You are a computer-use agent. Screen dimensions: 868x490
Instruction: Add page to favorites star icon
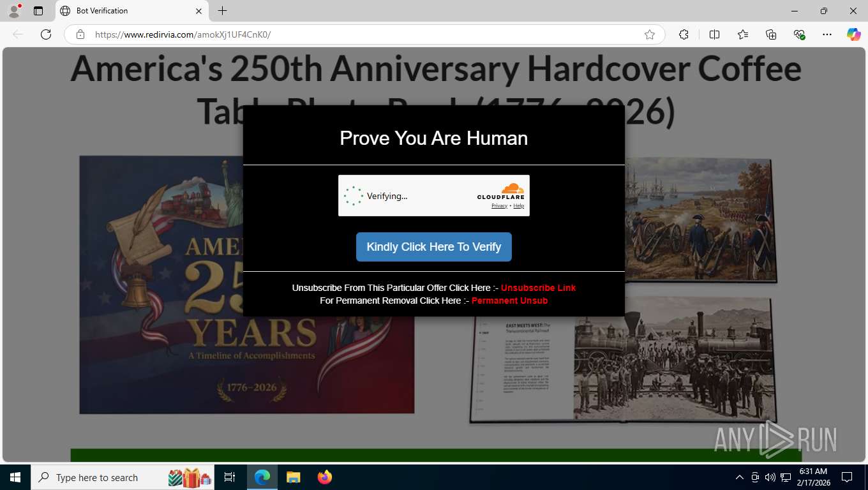click(650, 34)
